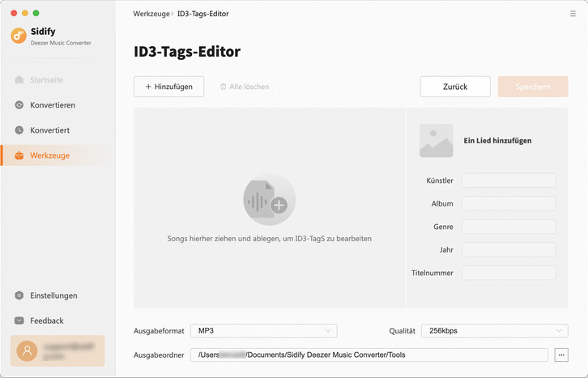Click the Genre input field
Viewport: 588px width, 378px height.
(x=509, y=227)
